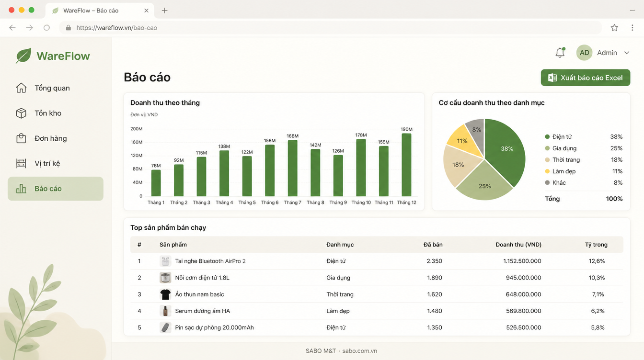Click the WareFlow leaf logo
The height and width of the screenshot is (360, 644).
(x=23, y=56)
